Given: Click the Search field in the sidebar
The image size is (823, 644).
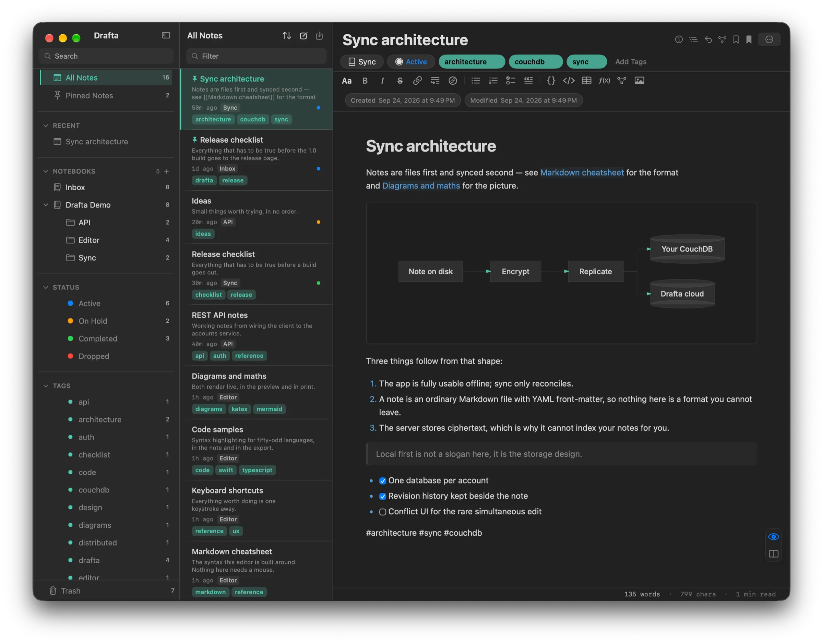Looking at the screenshot, I should (106, 56).
